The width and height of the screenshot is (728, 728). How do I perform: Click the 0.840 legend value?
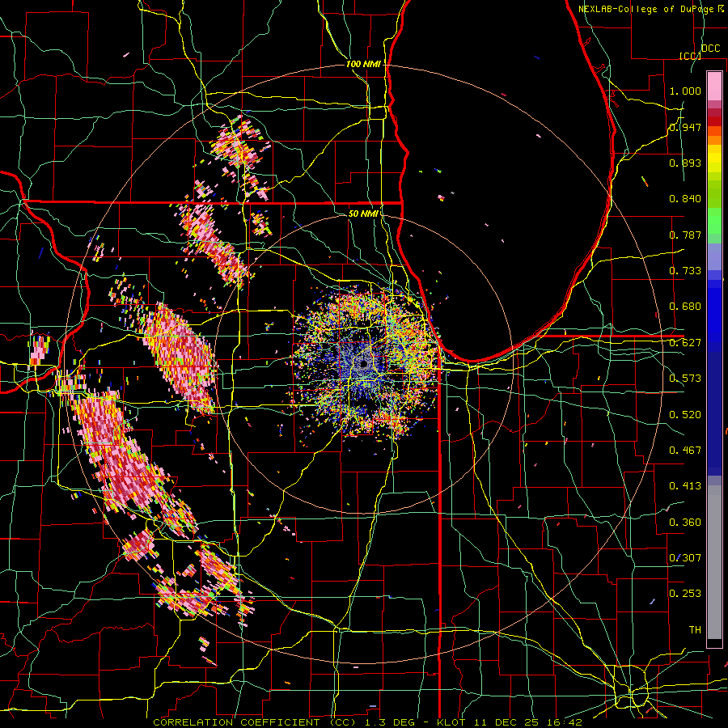pos(685,199)
